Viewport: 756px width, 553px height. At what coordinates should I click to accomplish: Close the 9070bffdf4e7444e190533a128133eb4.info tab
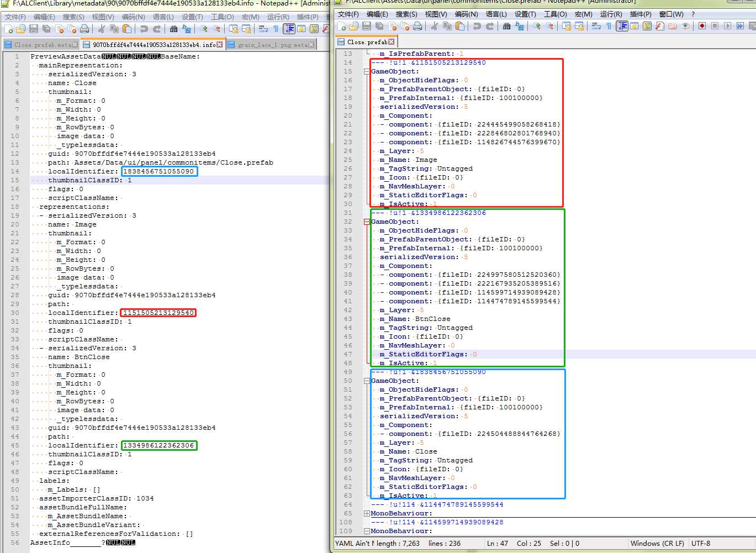coord(220,44)
